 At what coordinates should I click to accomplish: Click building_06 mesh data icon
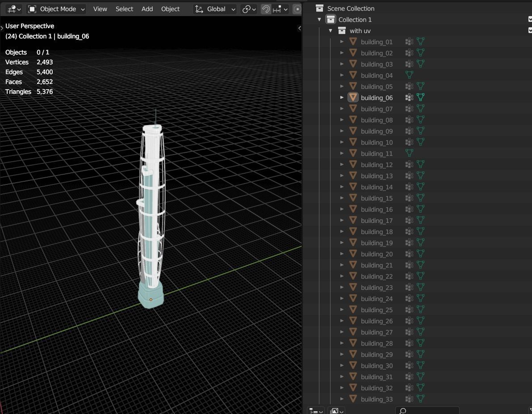(x=420, y=97)
